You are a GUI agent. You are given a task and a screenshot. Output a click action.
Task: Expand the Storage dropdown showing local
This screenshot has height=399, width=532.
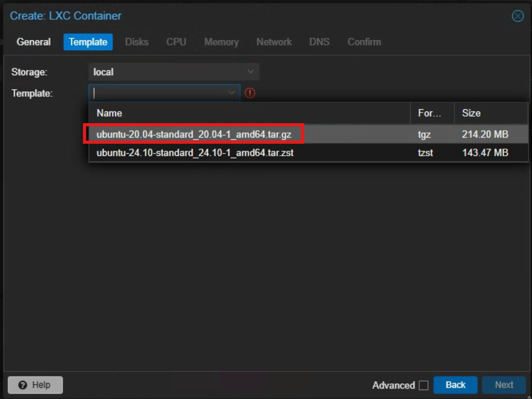pos(251,72)
